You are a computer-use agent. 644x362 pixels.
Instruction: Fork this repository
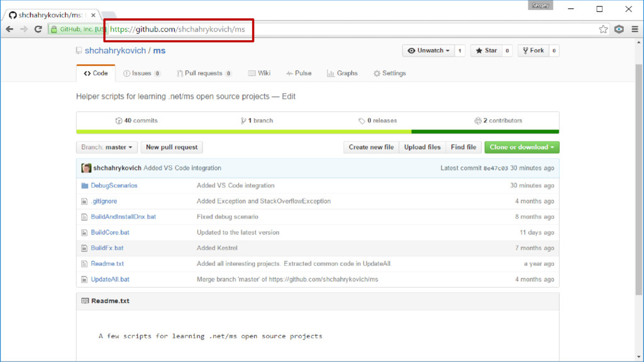click(x=533, y=50)
